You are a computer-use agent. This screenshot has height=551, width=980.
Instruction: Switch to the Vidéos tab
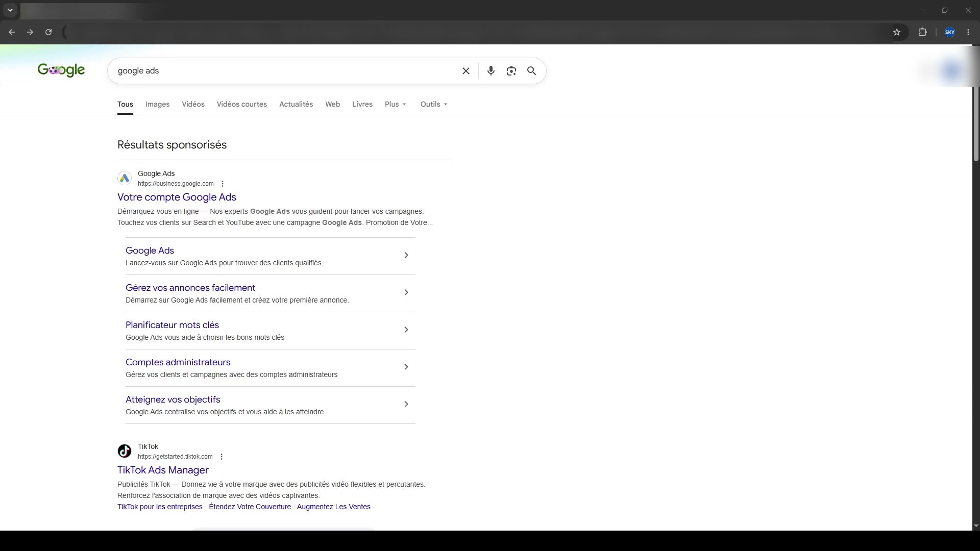coord(193,104)
